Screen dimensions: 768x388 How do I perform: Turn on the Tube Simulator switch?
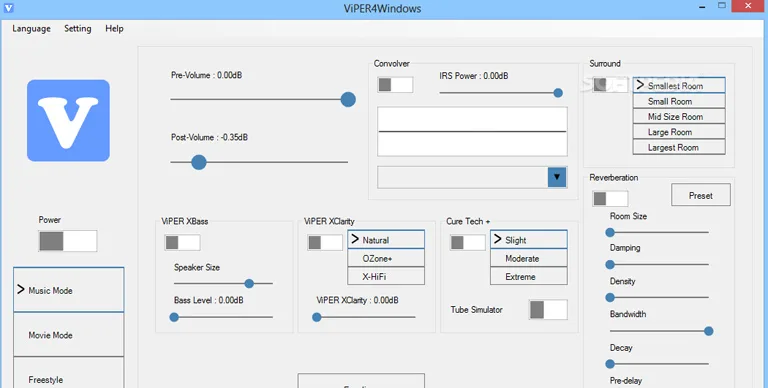[x=548, y=310]
